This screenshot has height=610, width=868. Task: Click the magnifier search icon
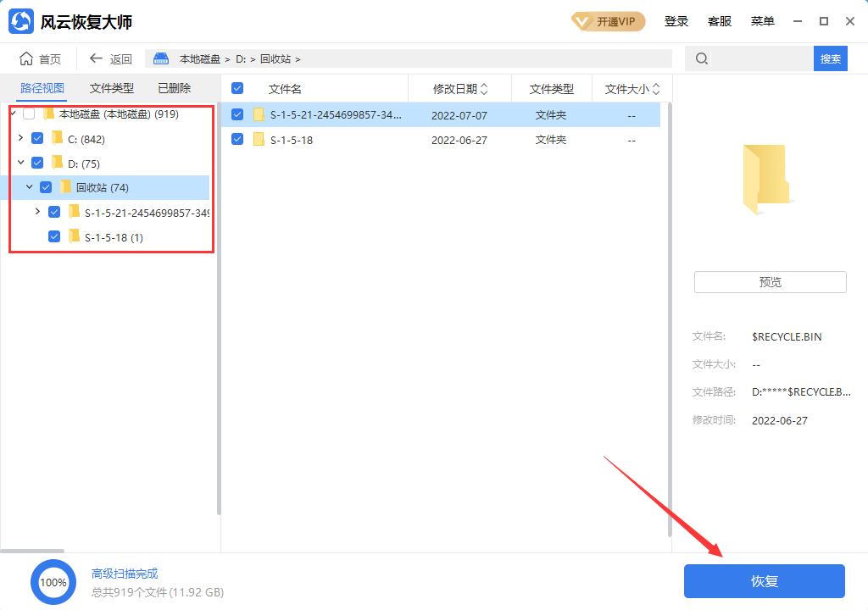click(x=700, y=58)
